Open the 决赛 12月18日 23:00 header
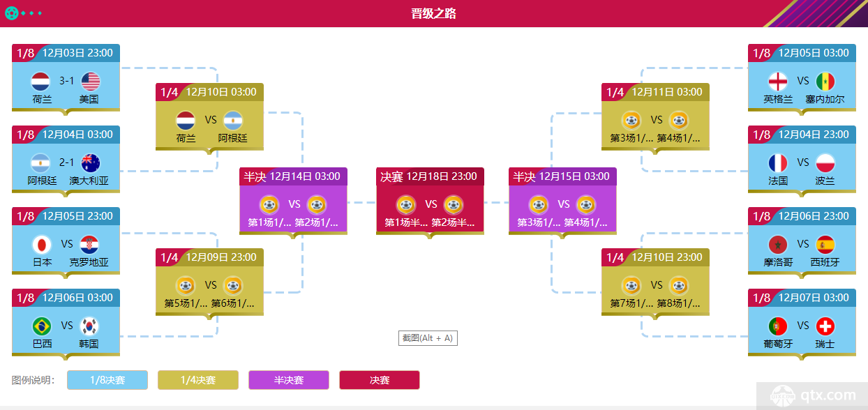The width and height of the screenshot is (868, 410). (430, 176)
